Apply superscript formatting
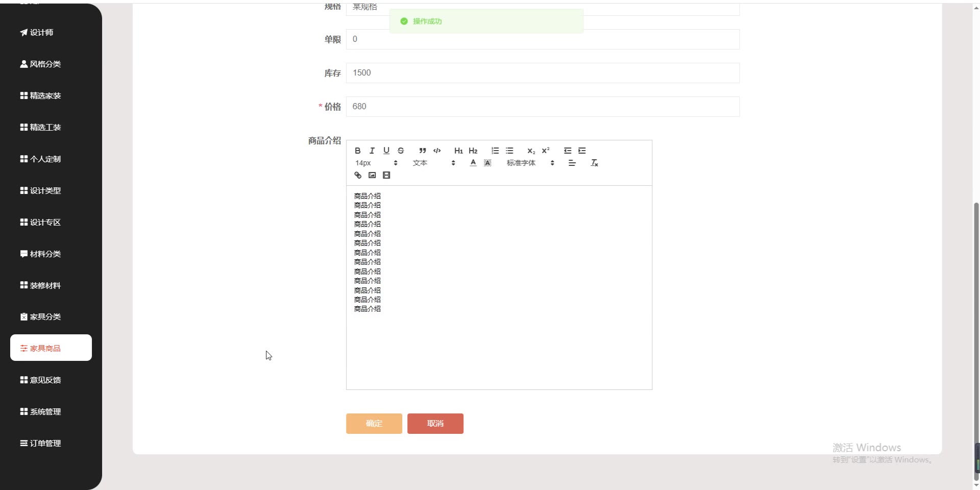This screenshot has height=490, width=980. pyautogui.click(x=546, y=151)
